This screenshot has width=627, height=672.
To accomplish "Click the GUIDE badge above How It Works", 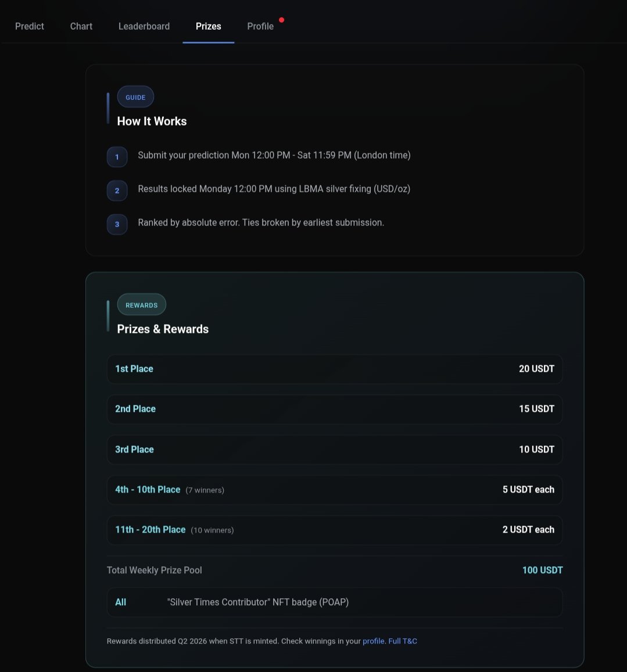I will tap(135, 96).
